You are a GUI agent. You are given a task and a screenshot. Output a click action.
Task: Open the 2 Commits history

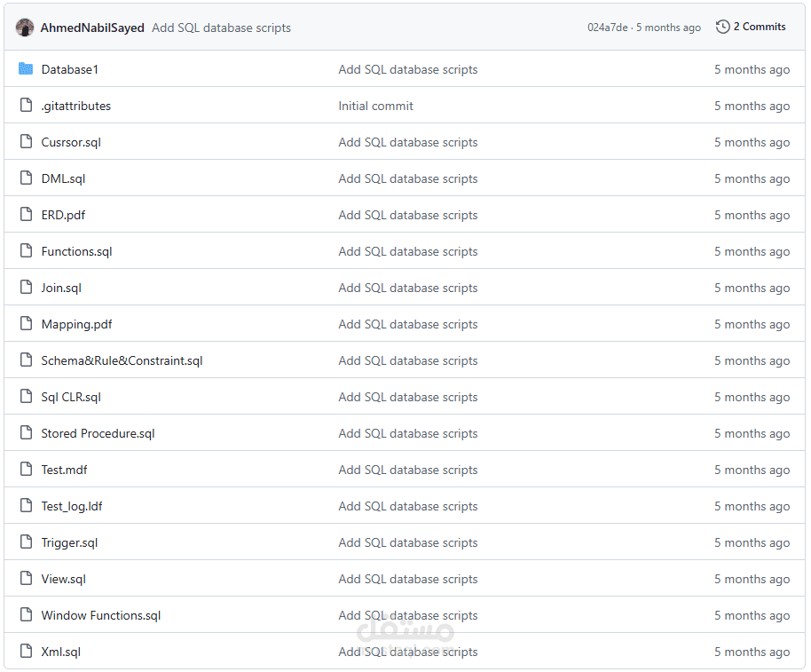tap(751, 27)
